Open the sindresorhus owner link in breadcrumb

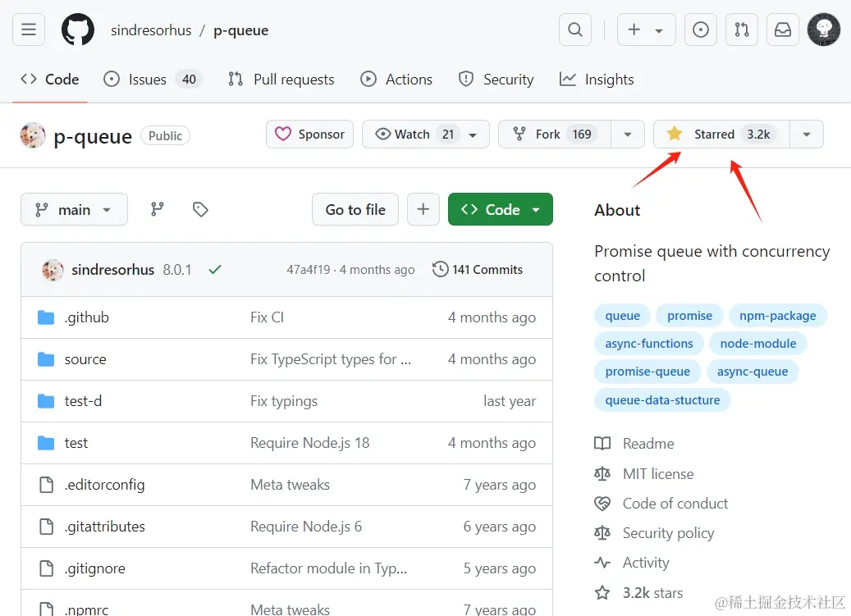[152, 30]
